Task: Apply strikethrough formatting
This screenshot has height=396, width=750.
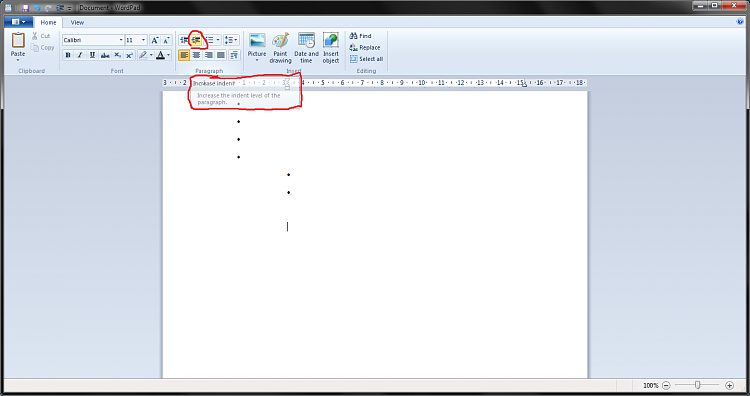Action: tap(105, 55)
